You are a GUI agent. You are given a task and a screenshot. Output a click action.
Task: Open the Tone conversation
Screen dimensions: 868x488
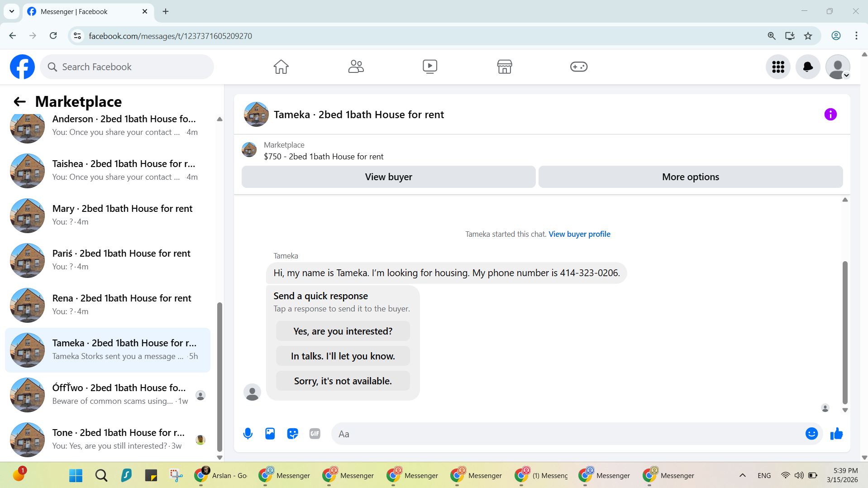point(108,440)
